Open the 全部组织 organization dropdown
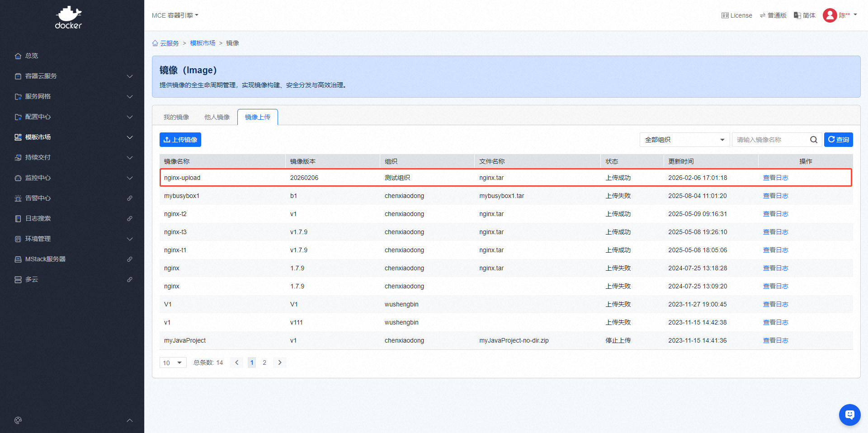This screenshot has width=868, height=433. coord(684,140)
